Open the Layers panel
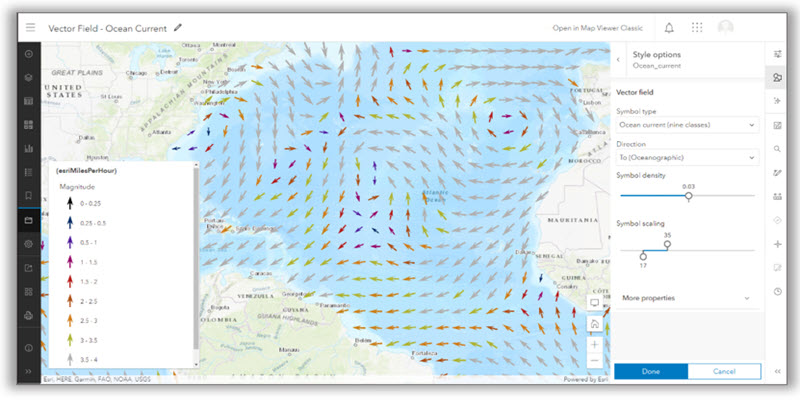This screenshot has height=400, width=800. pyautogui.click(x=29, y=78)
